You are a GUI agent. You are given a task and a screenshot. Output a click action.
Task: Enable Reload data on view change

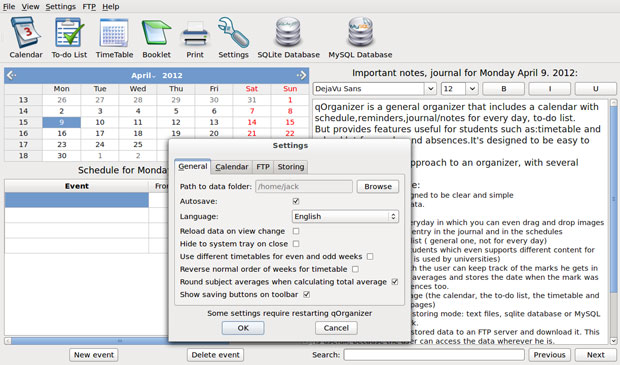(296, 231)
